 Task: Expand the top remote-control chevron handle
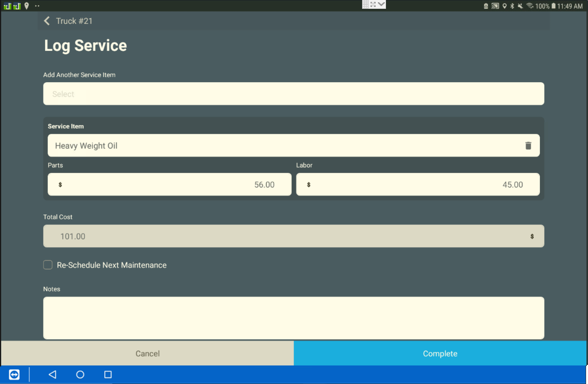pos(381,4)
